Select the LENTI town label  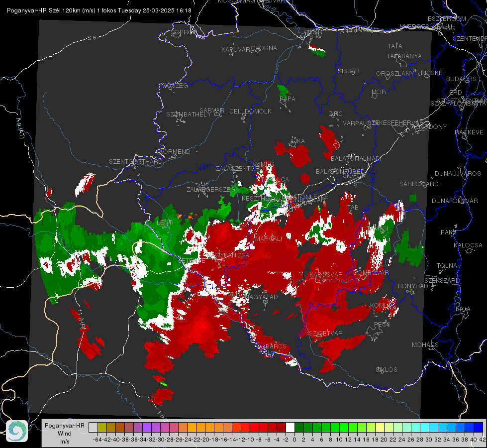[x=165, y=223]
